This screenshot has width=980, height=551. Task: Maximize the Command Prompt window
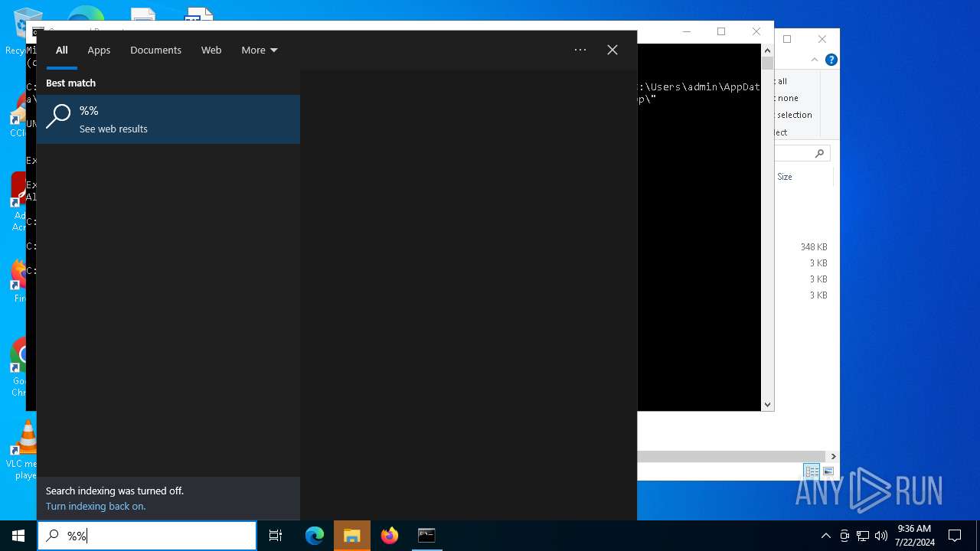720,31
